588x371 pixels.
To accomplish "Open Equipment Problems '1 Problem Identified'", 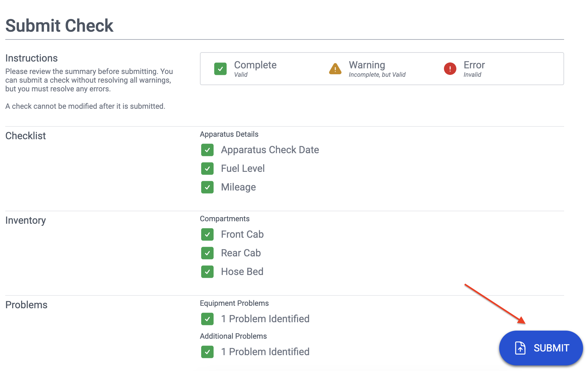I will point(265,319).
